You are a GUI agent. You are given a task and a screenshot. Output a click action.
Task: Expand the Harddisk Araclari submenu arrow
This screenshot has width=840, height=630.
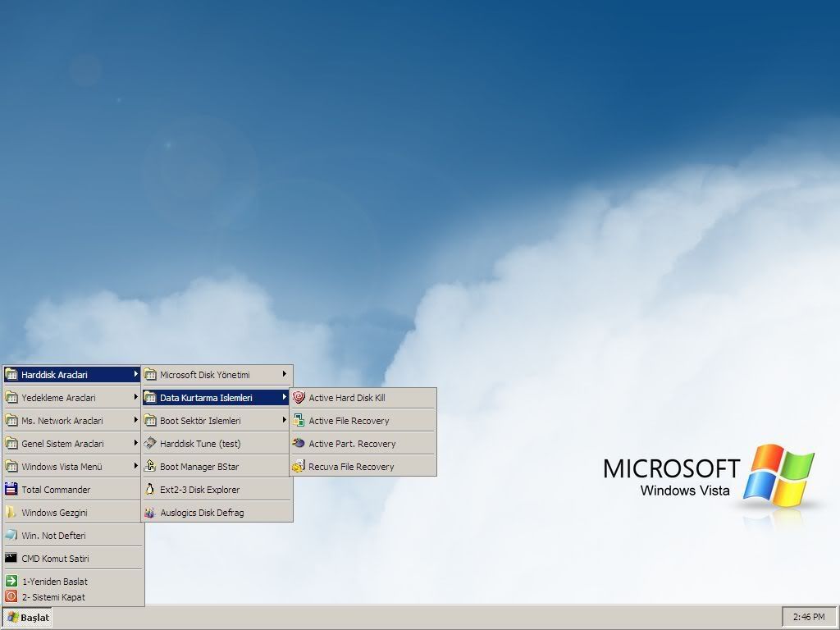[135, 374]
